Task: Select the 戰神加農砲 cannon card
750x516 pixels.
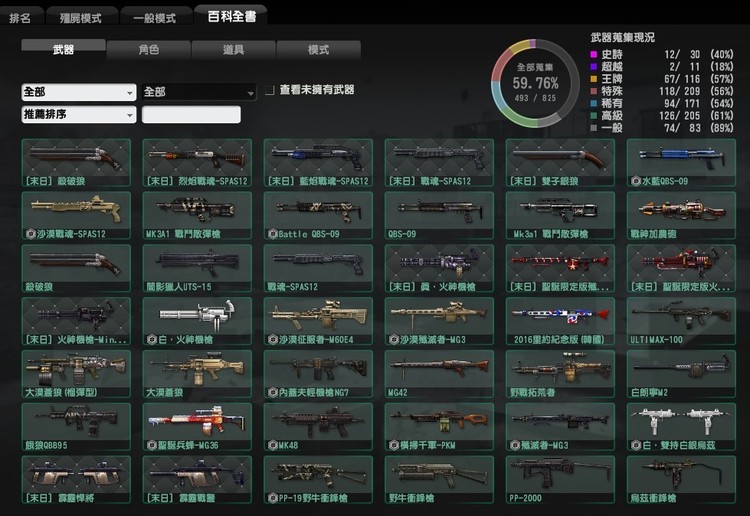Action: coord(681,215)
